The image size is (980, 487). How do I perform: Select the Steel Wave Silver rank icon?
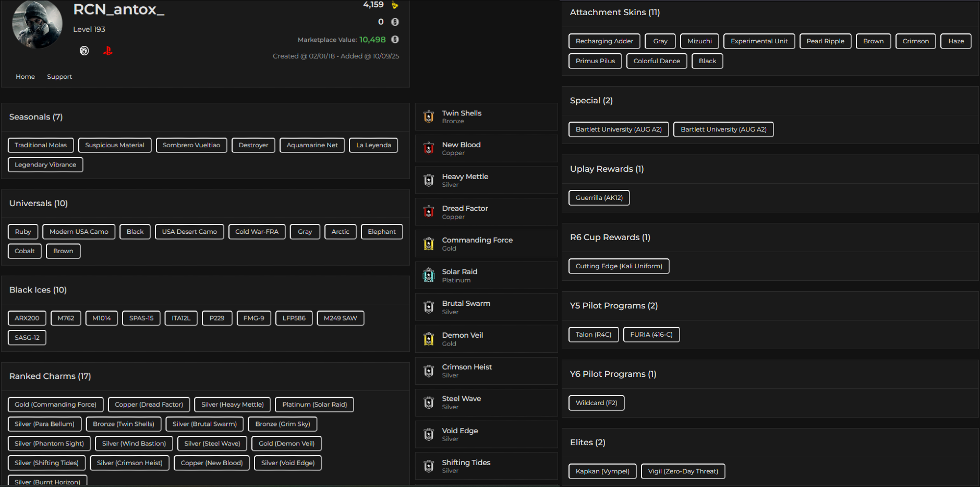(x=429, y=402)
